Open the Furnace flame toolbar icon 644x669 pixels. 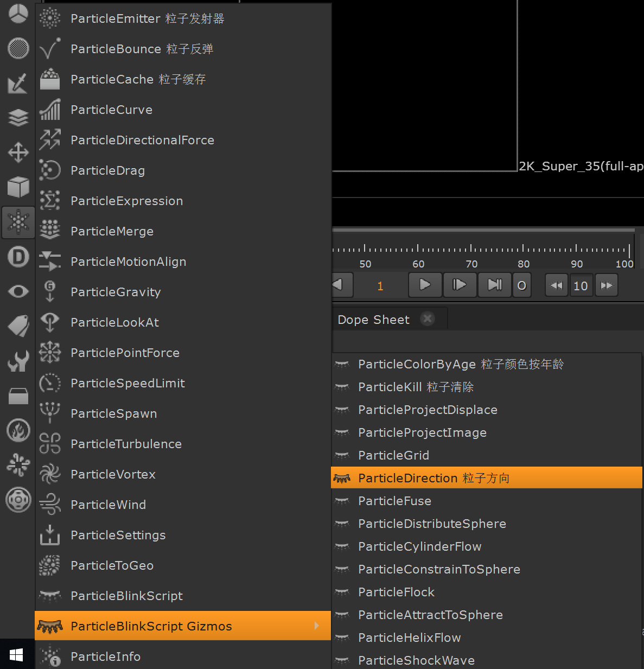(x=18, y=430)
